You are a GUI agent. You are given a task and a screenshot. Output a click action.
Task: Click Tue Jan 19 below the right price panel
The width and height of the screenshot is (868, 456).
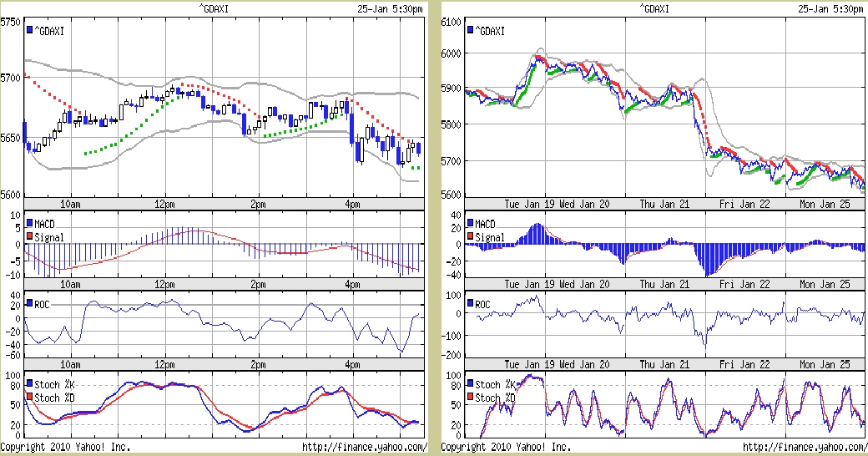(x=530, y=204)
